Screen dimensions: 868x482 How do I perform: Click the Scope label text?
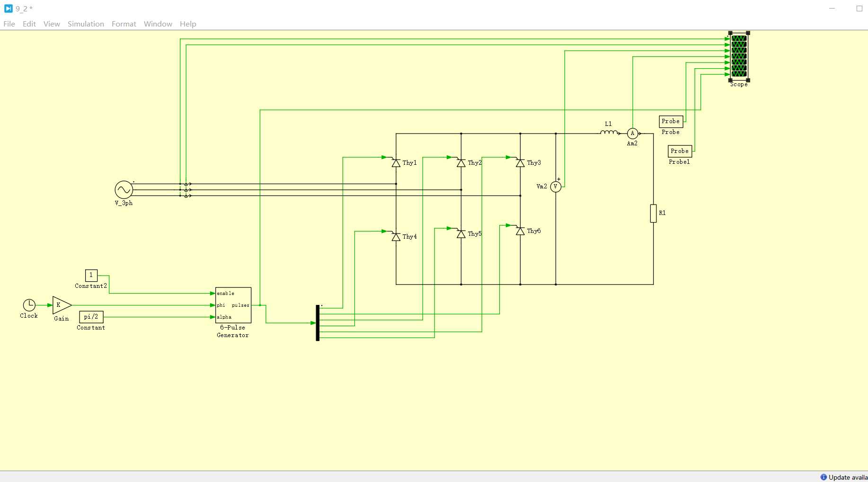tap(739, 84)
